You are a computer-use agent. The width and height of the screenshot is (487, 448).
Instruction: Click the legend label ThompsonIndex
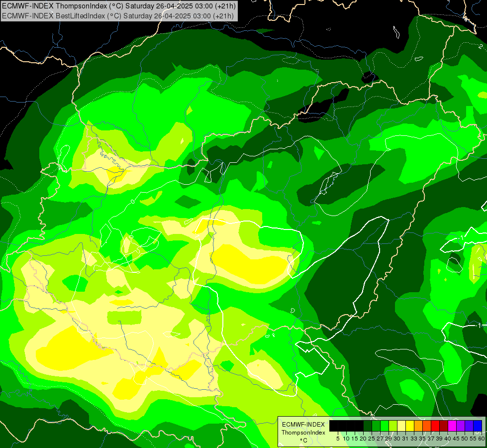click(303, 433)
